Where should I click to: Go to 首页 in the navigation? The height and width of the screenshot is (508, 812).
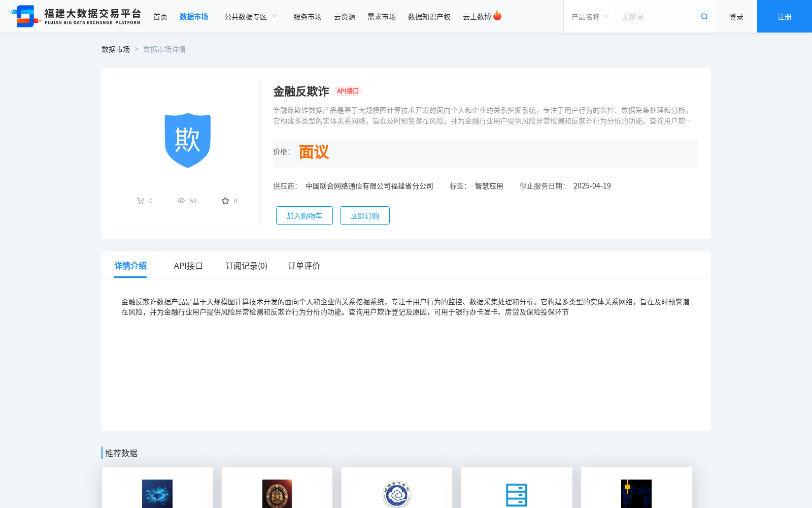coord(160,17)
